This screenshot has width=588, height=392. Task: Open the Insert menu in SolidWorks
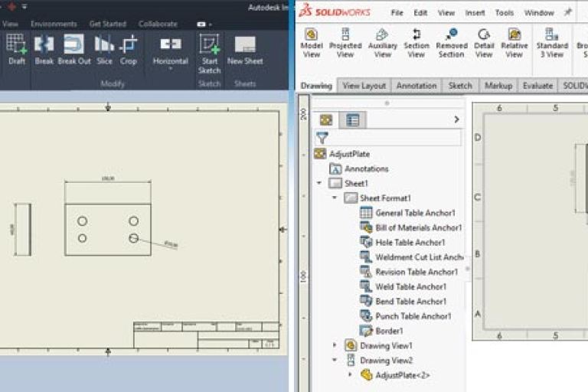point(475,13)
